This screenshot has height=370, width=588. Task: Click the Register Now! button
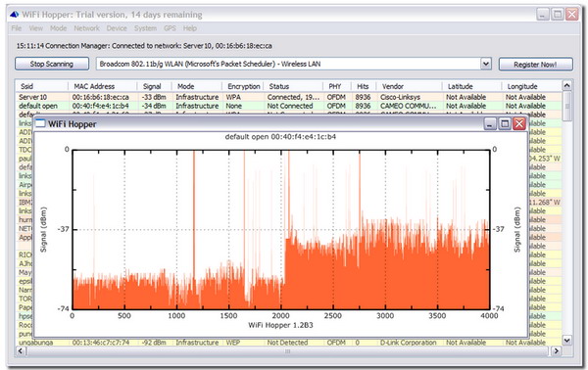coord(535,64)
